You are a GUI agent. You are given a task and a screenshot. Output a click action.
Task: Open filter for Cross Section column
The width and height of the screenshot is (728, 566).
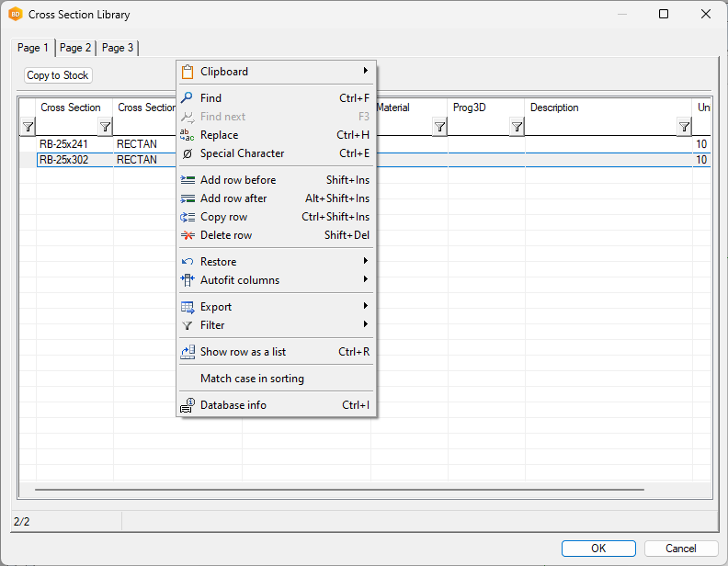pos(105,127)
